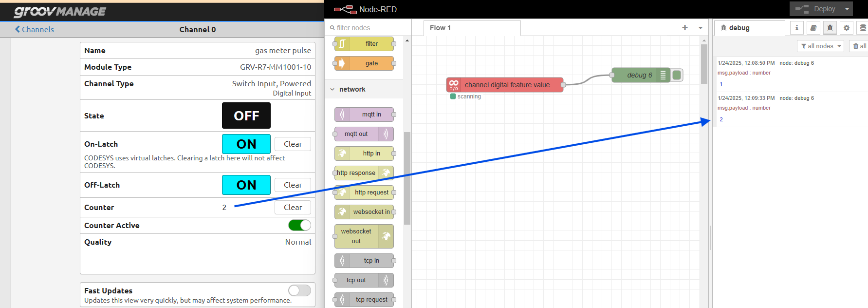Pick the tcp request palette node
868x308 pixels.
coord(364,300)
